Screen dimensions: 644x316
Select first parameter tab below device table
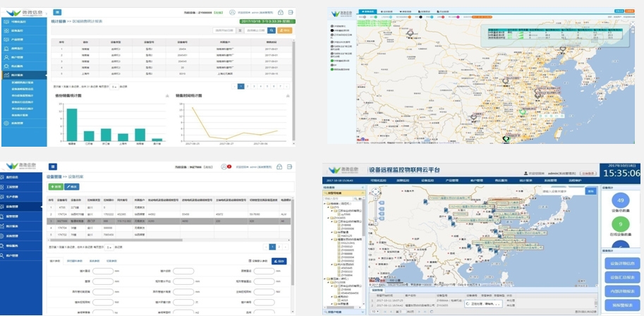coord(54,261)
